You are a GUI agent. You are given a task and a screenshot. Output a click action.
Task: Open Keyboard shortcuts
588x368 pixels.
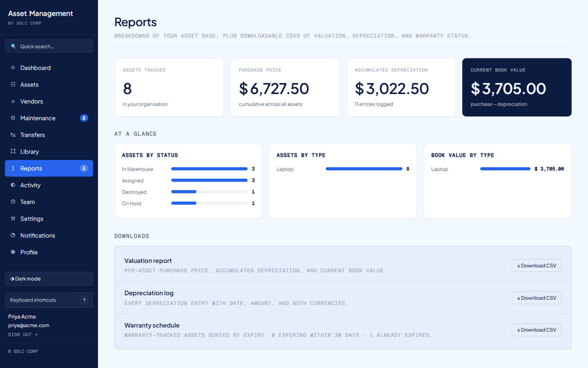pos(49,300)
